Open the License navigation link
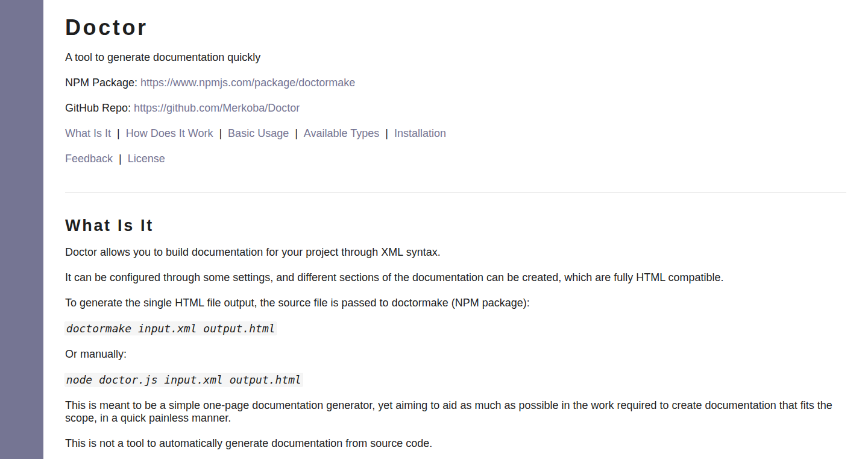This screenshot has height=459, width=868. tap(146, 159)
